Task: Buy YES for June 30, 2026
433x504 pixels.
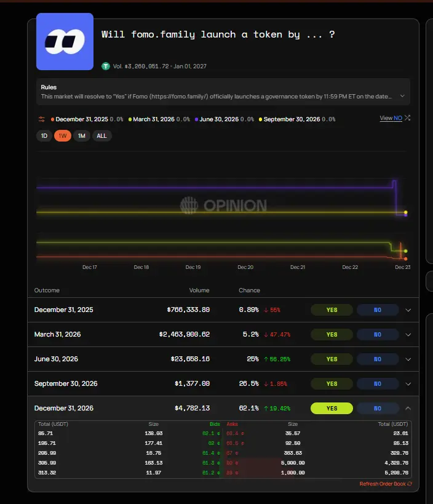Action: point(332,359)
